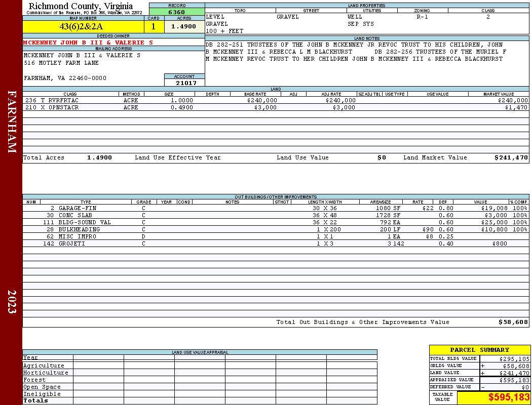Click total outbuildings value $58,608
This screenshot has height=405, width=532.
pos(513,322)
